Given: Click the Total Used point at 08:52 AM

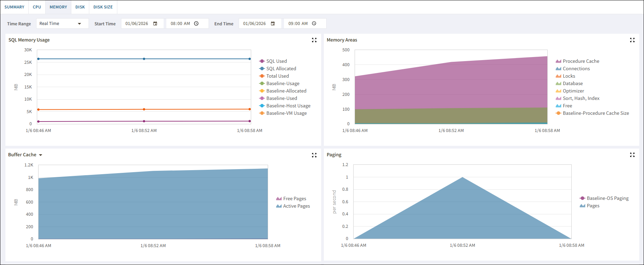Looking at the screenshot, I should tap(144, 109).
